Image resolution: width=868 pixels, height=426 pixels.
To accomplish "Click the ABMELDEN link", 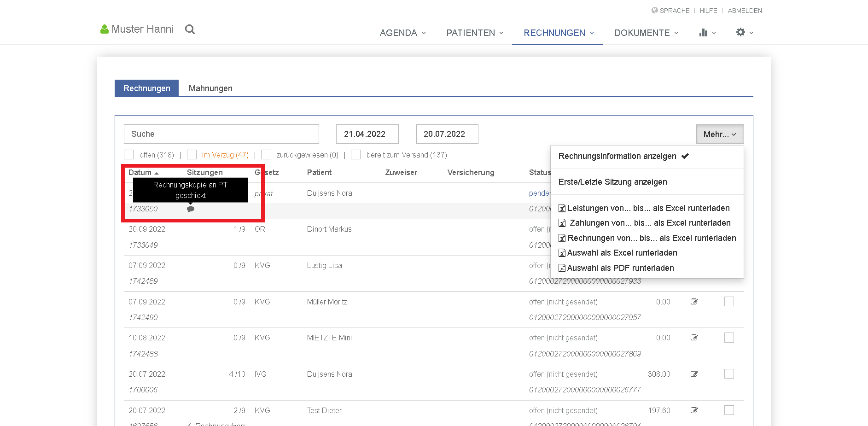I will (x=745, y=11).
